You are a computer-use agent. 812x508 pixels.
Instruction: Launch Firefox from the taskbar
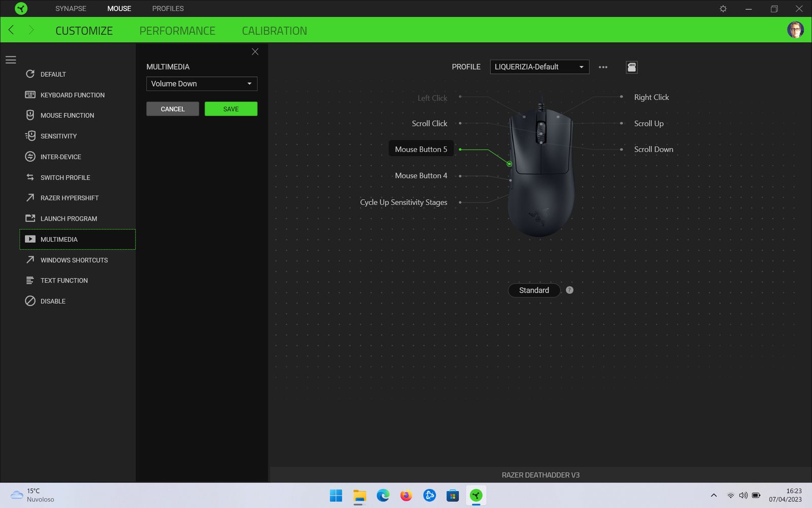tap(406, 495)
